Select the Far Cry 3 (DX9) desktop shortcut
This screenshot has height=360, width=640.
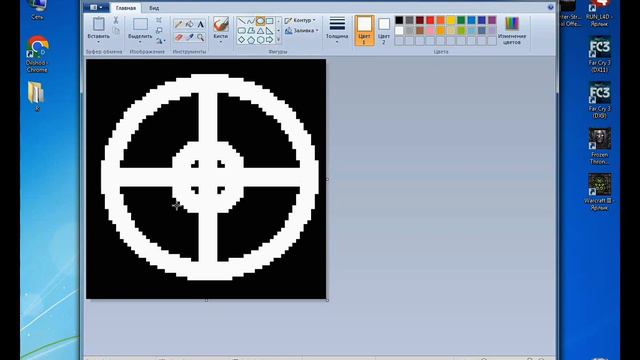pos(599,100)
